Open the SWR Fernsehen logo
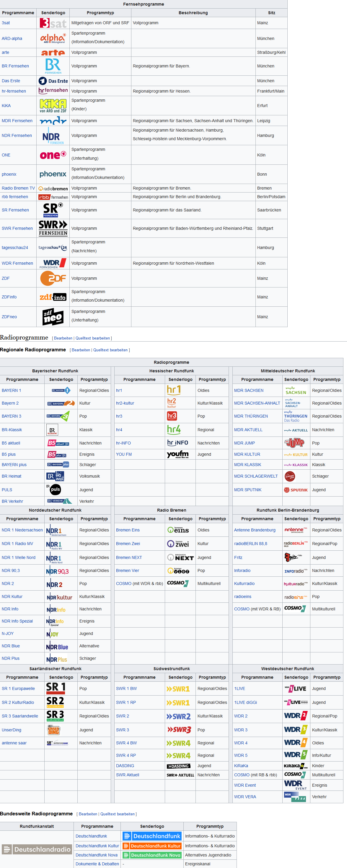The width and height of the screenshot is (347, 868). pyautogui.click(x=53, y=228)
